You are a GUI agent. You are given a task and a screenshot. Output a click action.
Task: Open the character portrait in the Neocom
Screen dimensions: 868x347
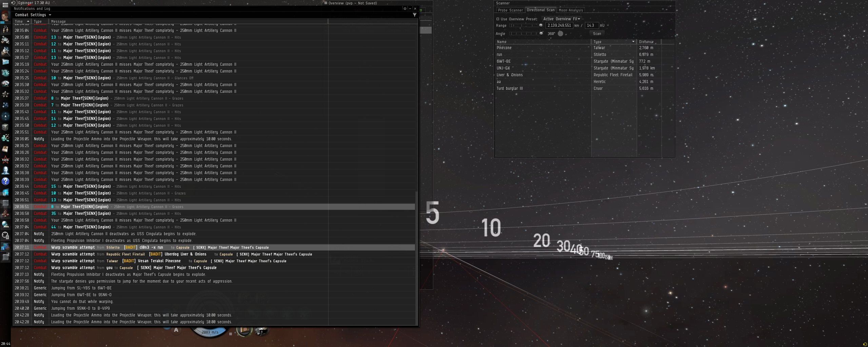(5, 16)
